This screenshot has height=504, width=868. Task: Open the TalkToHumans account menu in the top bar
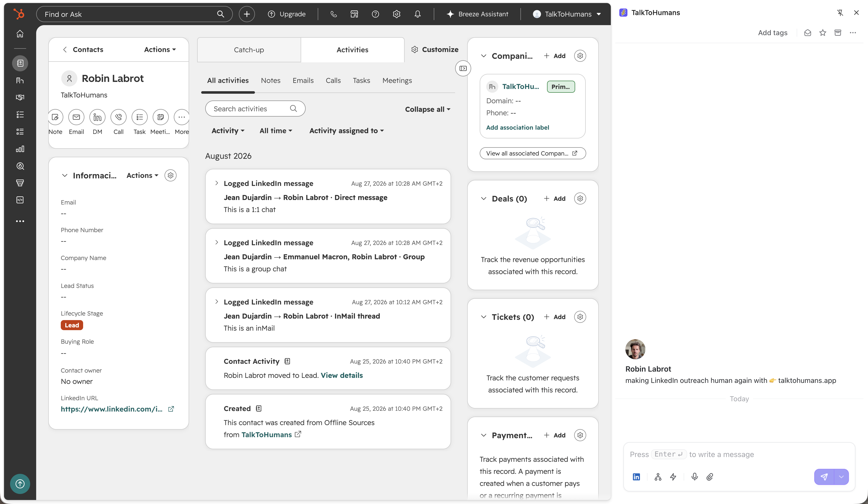(x=567, y=14)
